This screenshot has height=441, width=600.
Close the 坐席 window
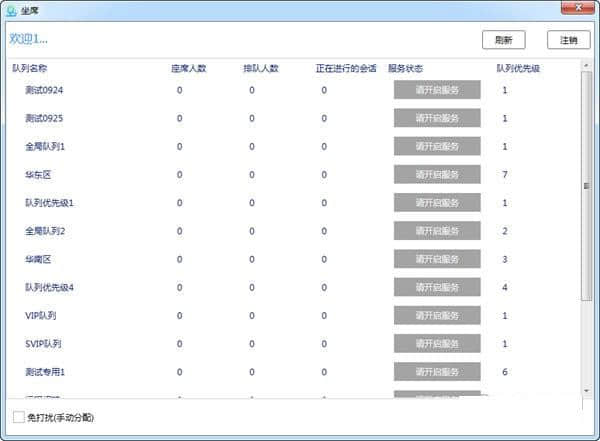579,9
